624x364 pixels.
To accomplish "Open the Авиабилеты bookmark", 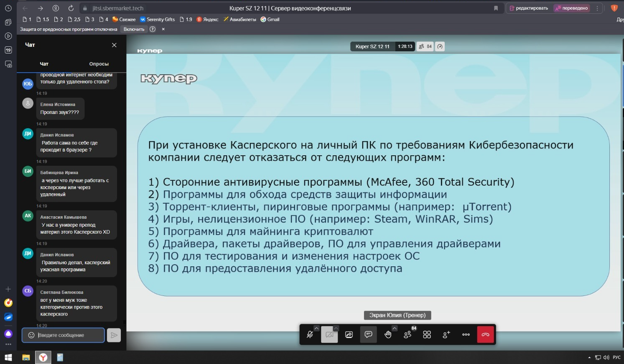I will [x=239, y=19].
